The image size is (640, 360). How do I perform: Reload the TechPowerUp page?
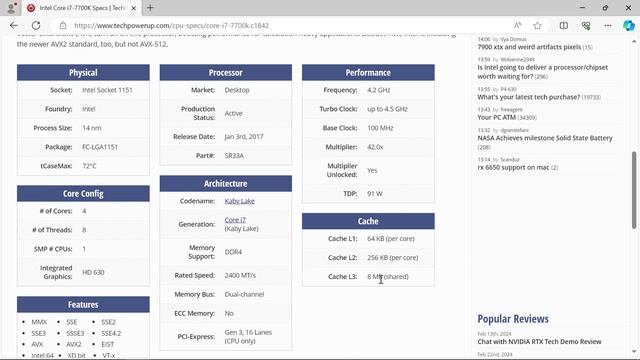(36, 25)
